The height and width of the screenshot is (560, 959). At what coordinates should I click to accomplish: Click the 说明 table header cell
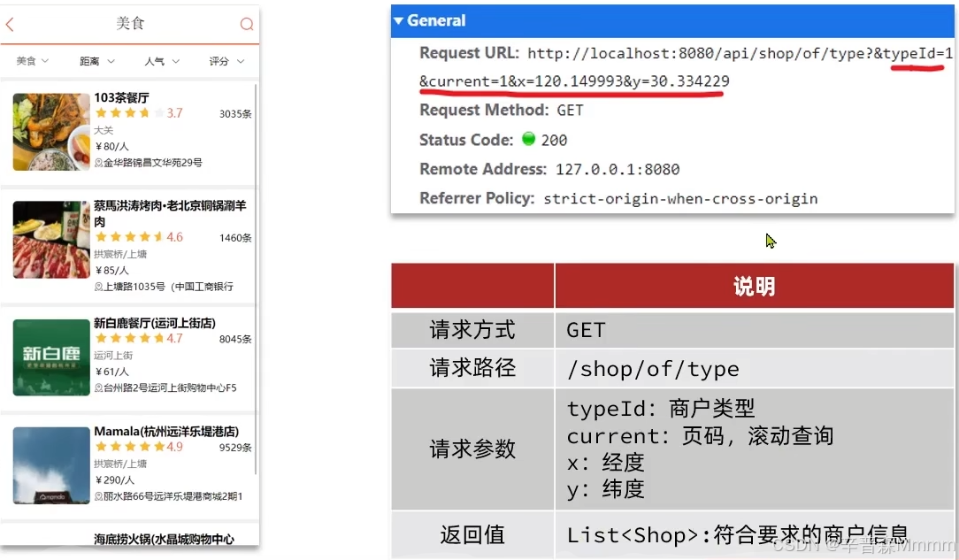pyautogui.click(x=754, y=286)
